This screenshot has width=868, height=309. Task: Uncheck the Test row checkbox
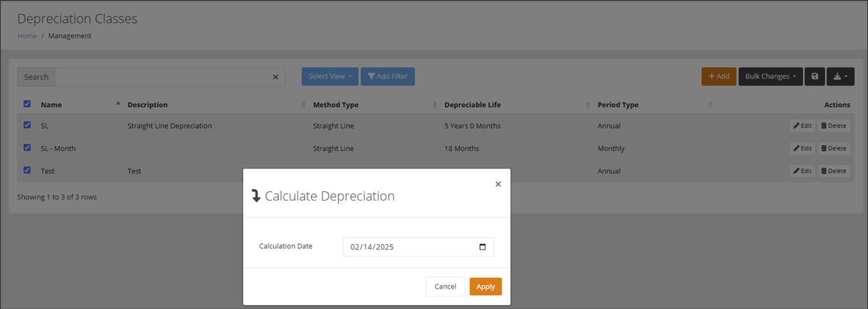(27, 170)
